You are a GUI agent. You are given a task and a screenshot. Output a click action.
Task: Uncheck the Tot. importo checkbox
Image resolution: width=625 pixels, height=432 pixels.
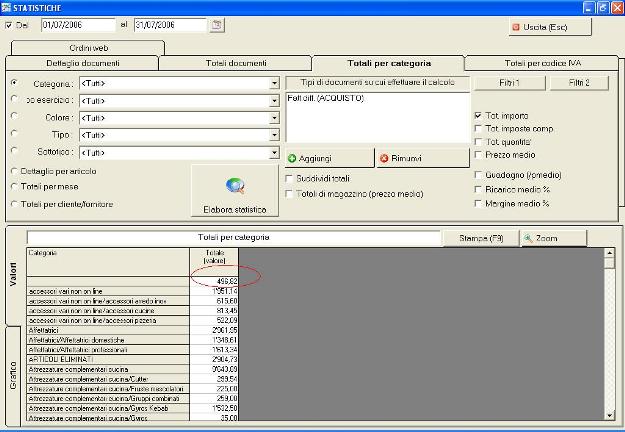[478, 116]
